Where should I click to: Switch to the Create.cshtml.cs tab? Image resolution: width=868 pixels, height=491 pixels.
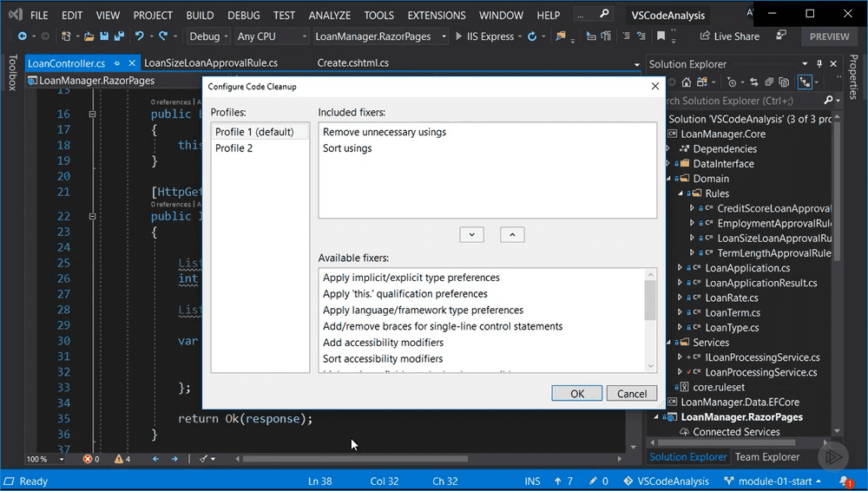coord(352,63)
